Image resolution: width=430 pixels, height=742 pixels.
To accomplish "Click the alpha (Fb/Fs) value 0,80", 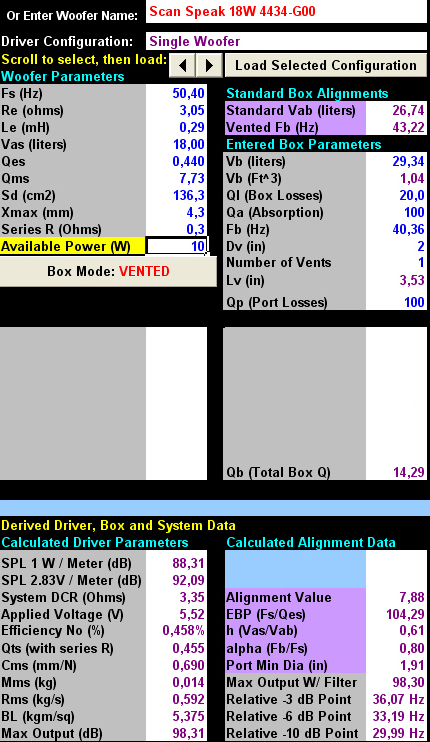I will pyautogui.click(x=412, y=648).
